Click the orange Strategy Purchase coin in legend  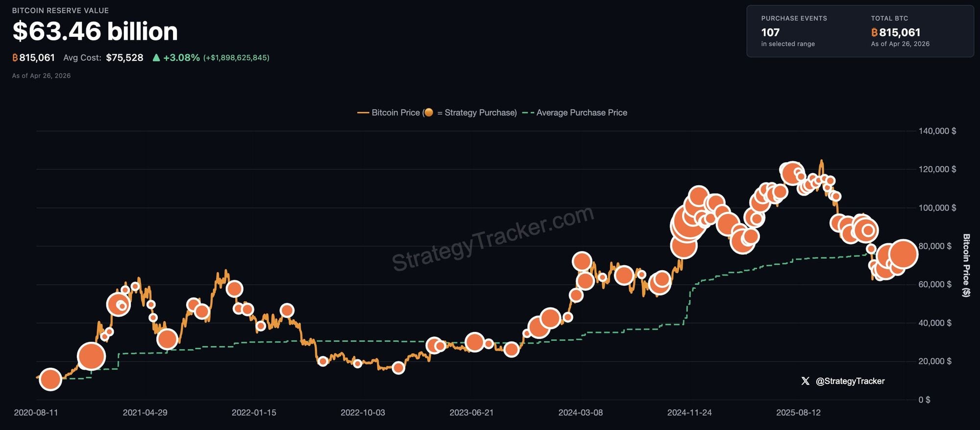pyautogui.click(x=429, y=112)
